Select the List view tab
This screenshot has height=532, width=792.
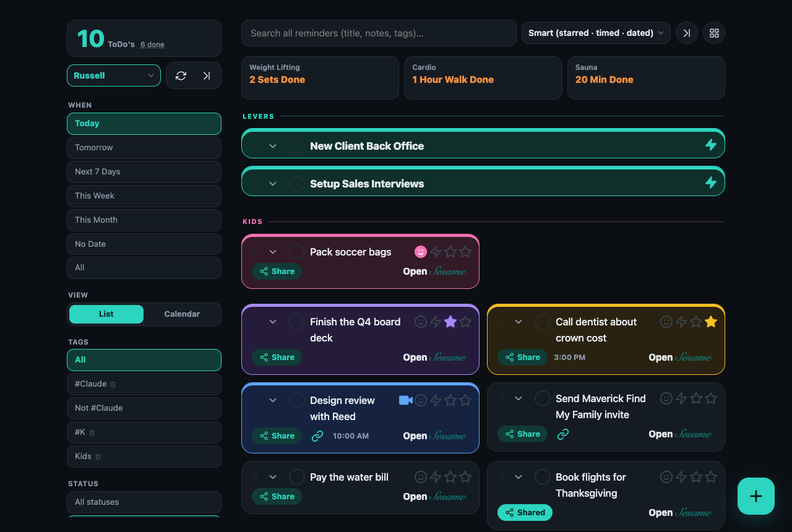(106, 314)
